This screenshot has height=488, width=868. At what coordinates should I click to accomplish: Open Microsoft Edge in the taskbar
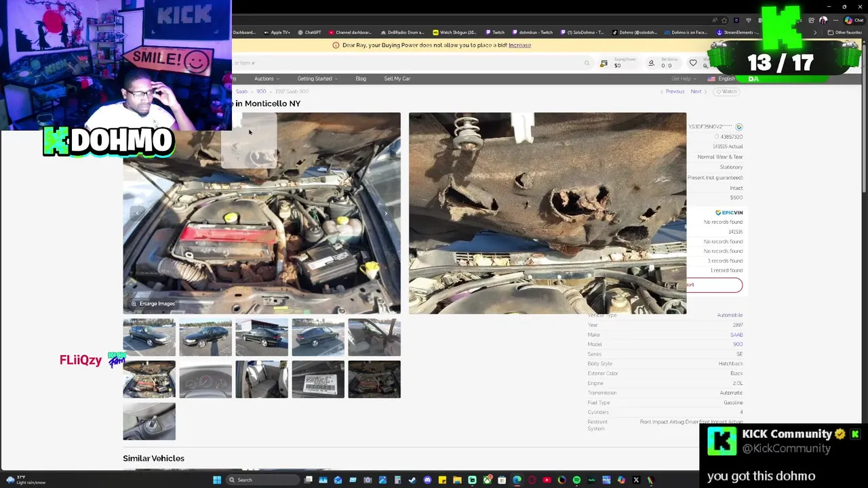pyautogui.click(x=517, y=480)
